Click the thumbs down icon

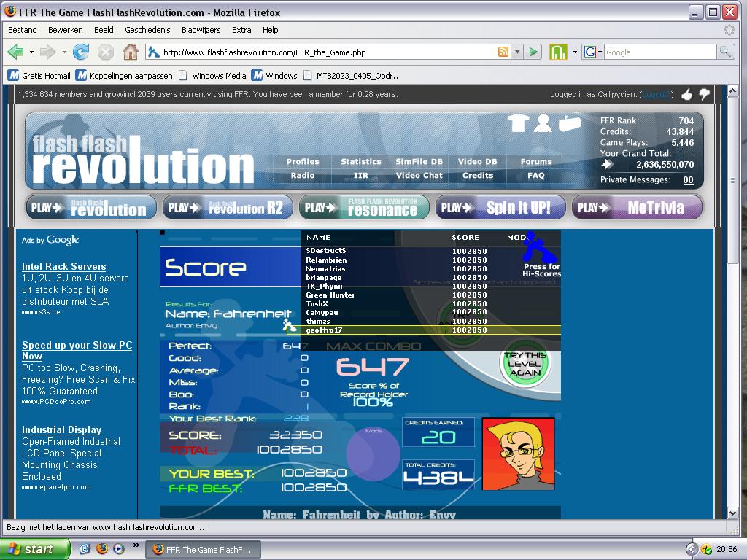tap(704, 94)
